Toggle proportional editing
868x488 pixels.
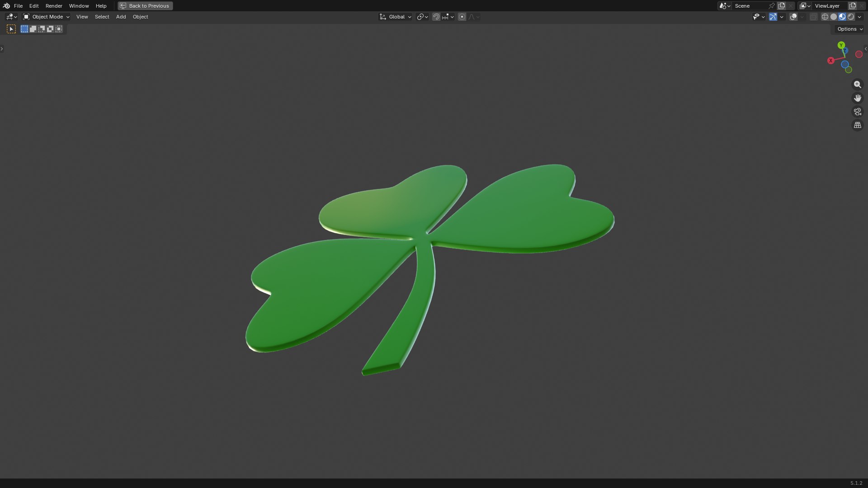[462, 17]
